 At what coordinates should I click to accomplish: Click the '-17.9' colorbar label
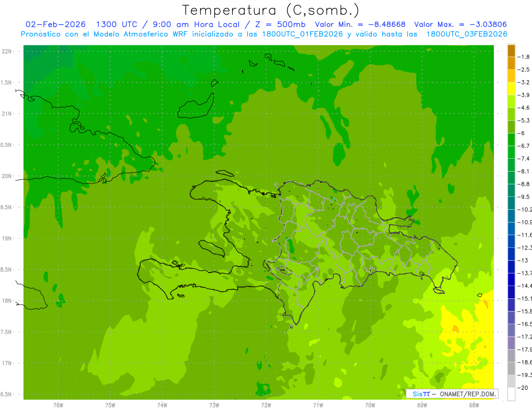coord(524,349)
